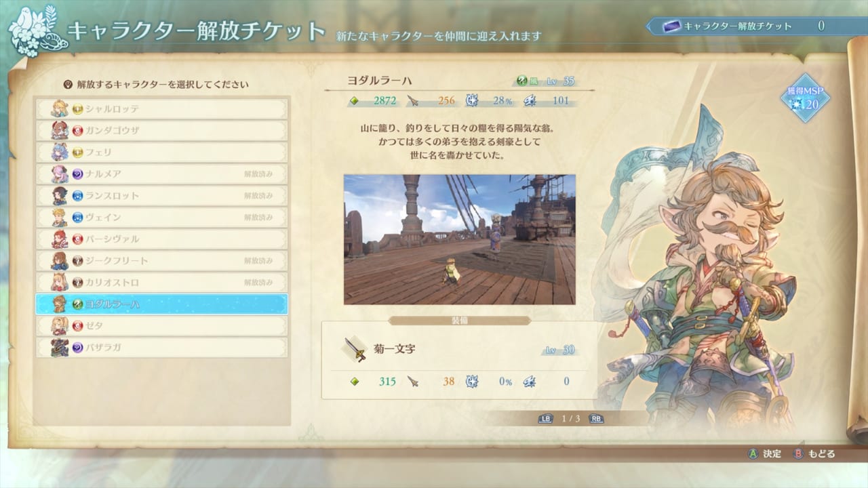This screenshot has width=868, height=488.
Task: Click the character level Lv 35 label
Action: (x=560, y=81)
